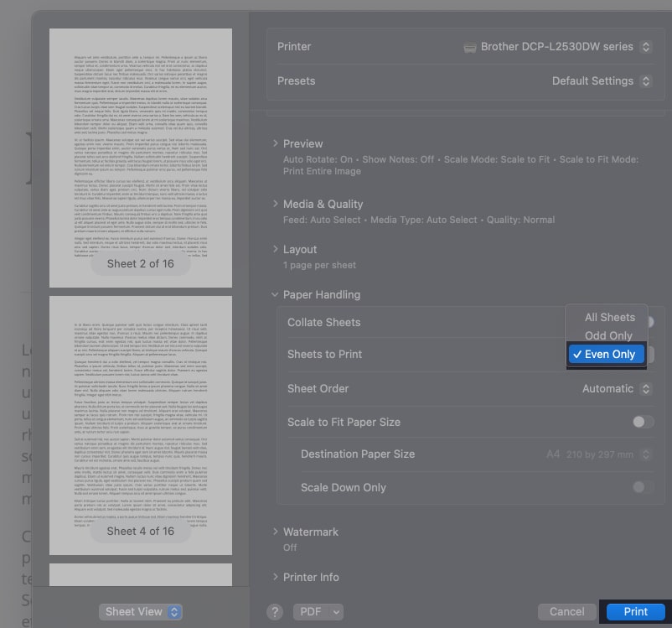
Task: Select the checked Even Only option
Action: tap(607, 355)
